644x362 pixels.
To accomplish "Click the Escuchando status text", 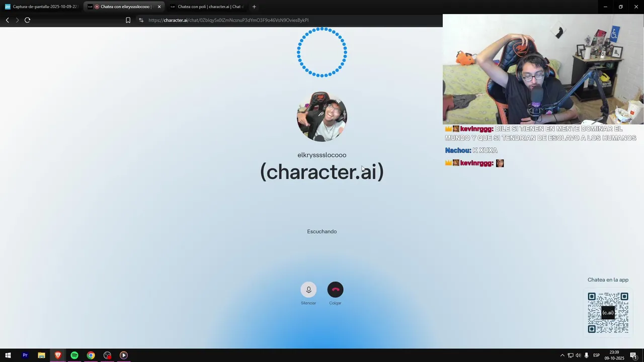I will point(322,231).
